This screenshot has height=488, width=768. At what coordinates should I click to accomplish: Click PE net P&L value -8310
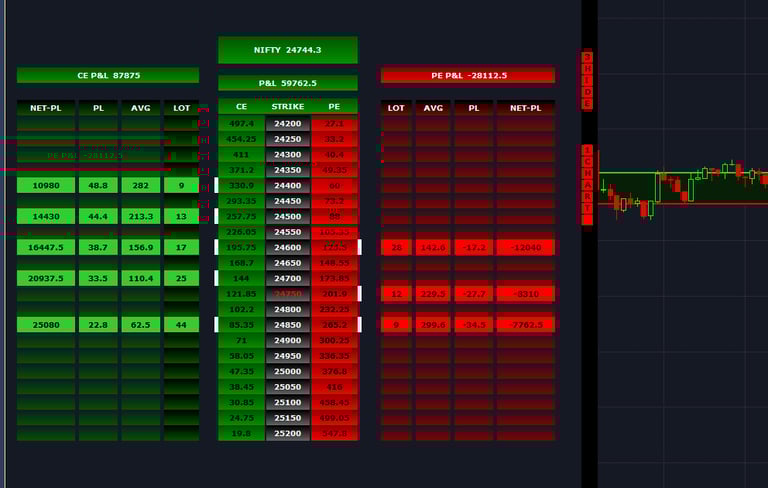pyautogui.click(x=526, y=294)
